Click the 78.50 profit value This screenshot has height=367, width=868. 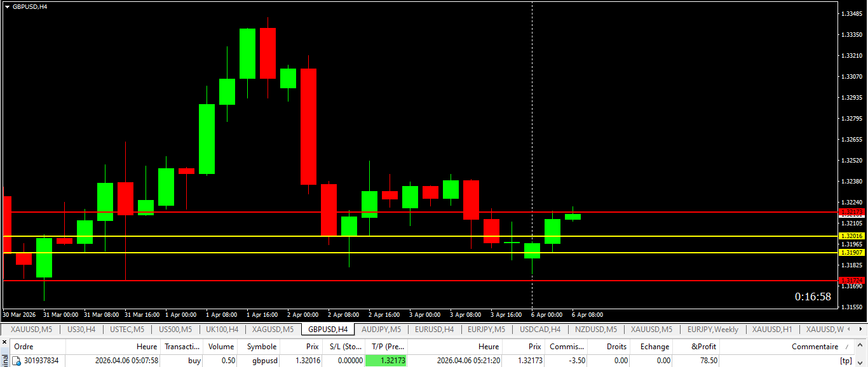coord(708,361)
